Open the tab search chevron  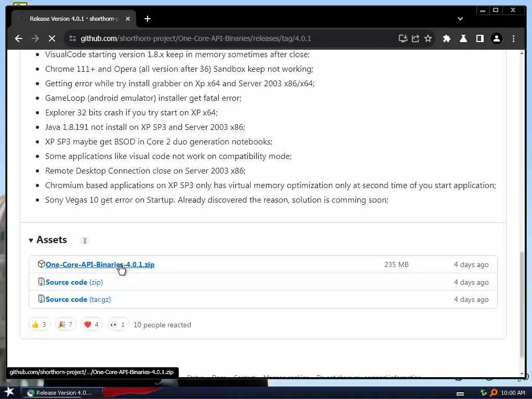(460, 19)
